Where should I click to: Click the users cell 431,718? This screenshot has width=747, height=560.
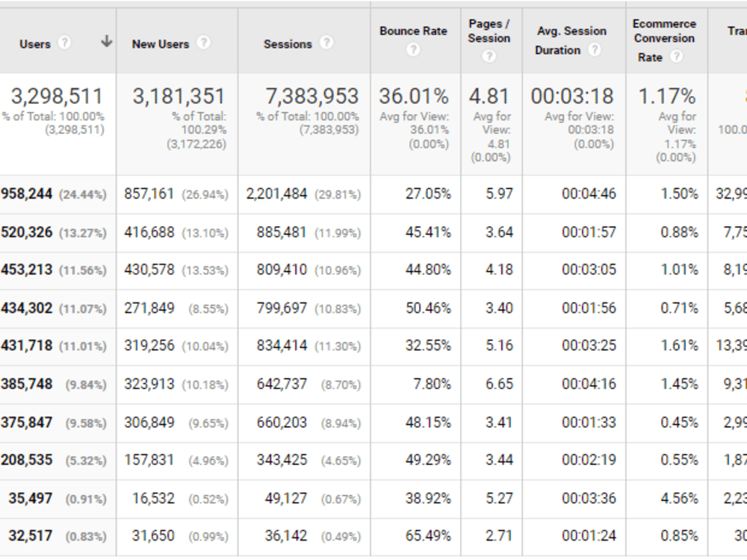click(27, 345)
